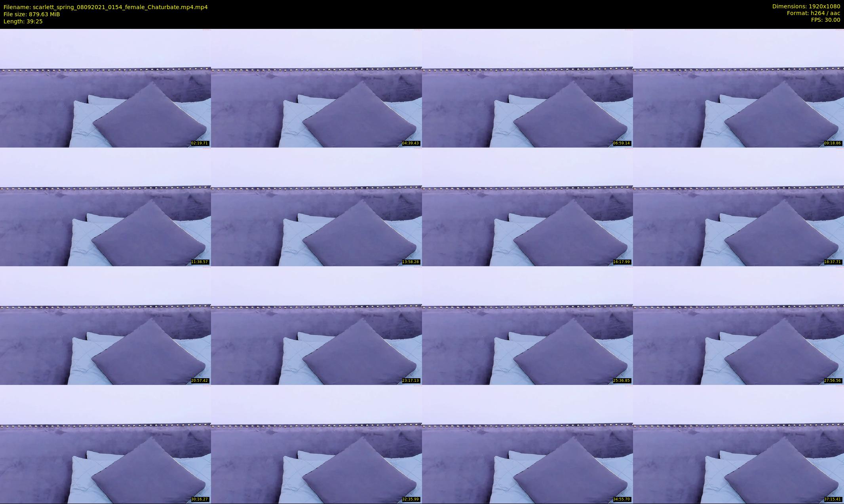This screenshot has height=504, width=844.
Task: Click the FPS 30.00 label
Action: click(825, 20)
